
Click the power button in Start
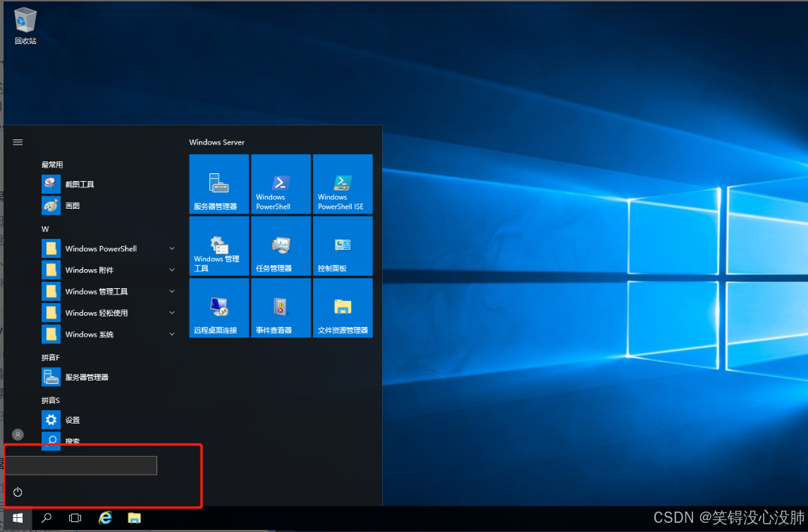tap(18, 493)
